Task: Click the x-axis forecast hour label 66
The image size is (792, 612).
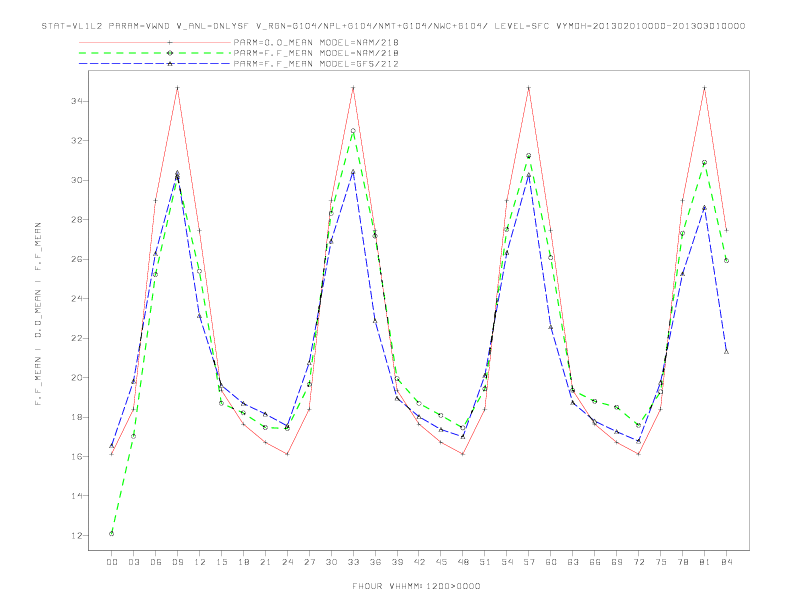Action: 595,562
